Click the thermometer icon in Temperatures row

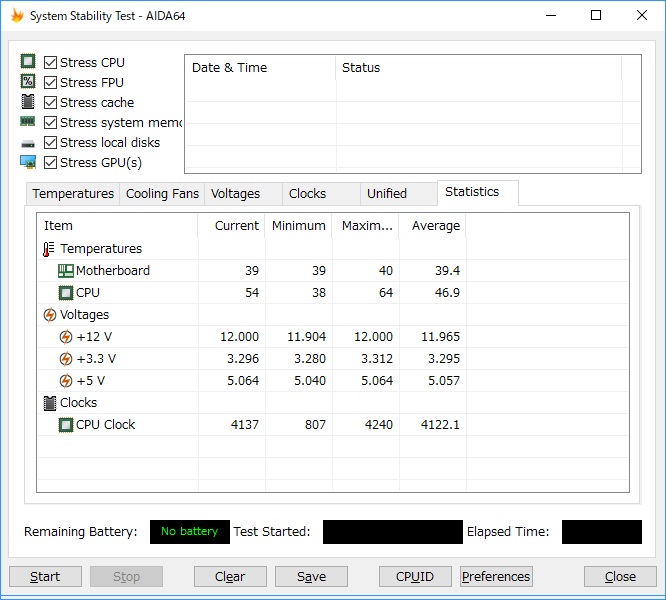pos(49,249)
